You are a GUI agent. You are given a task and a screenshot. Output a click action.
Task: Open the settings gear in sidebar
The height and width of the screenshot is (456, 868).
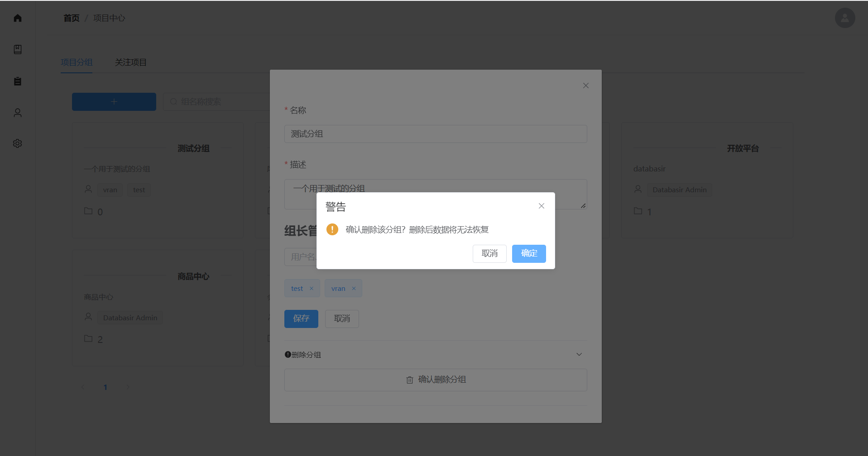(x=18, y=143)
